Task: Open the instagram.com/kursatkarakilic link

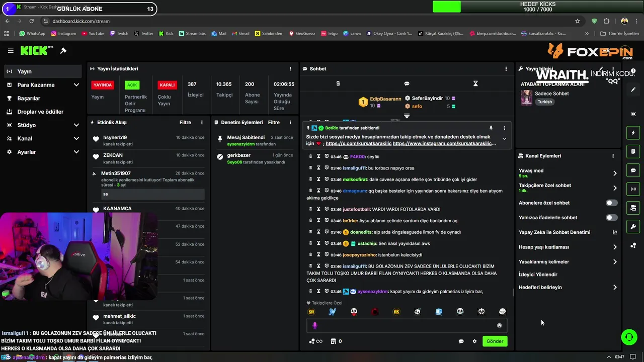Action: click(444, 144)
